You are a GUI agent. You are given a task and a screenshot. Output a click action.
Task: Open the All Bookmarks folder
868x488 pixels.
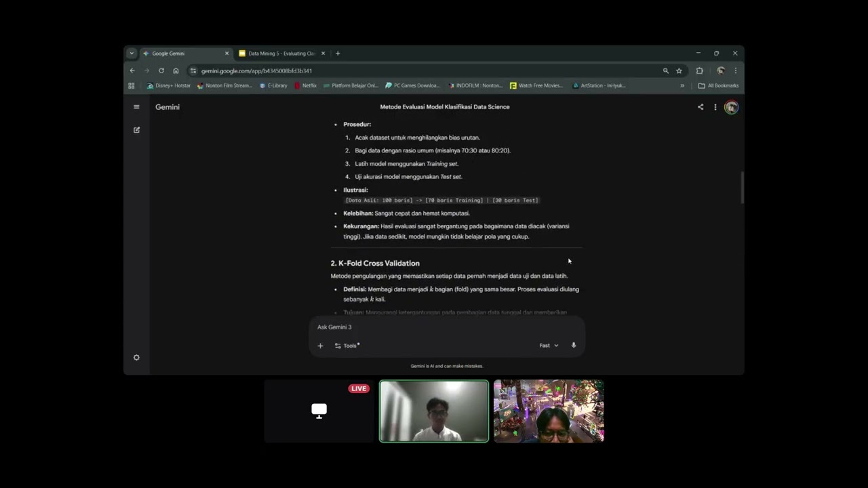[718, 85]
